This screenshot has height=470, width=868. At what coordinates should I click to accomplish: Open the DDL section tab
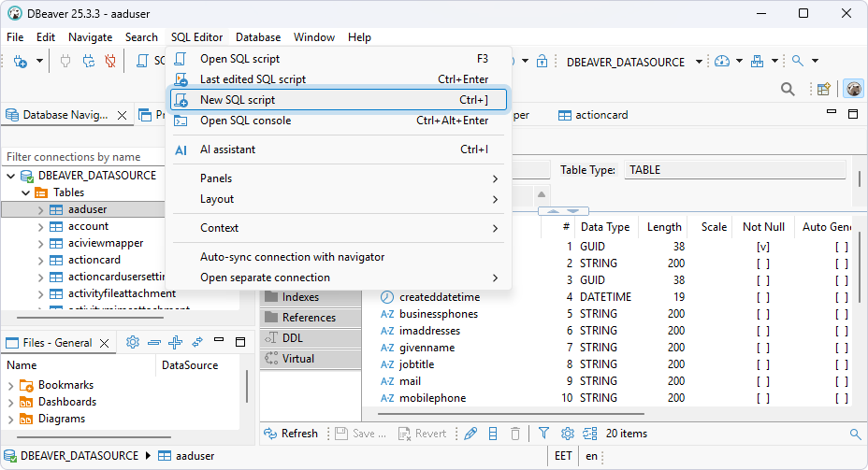pos(311,338)
